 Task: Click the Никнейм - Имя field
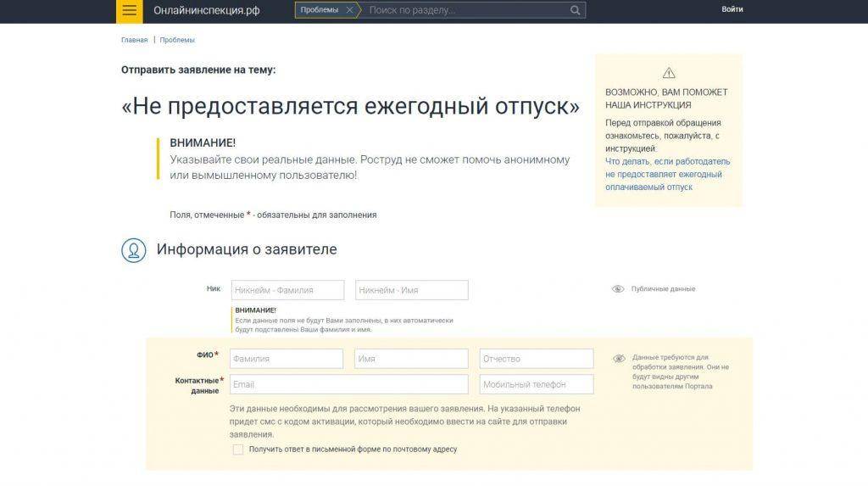(x=411, y=290)
